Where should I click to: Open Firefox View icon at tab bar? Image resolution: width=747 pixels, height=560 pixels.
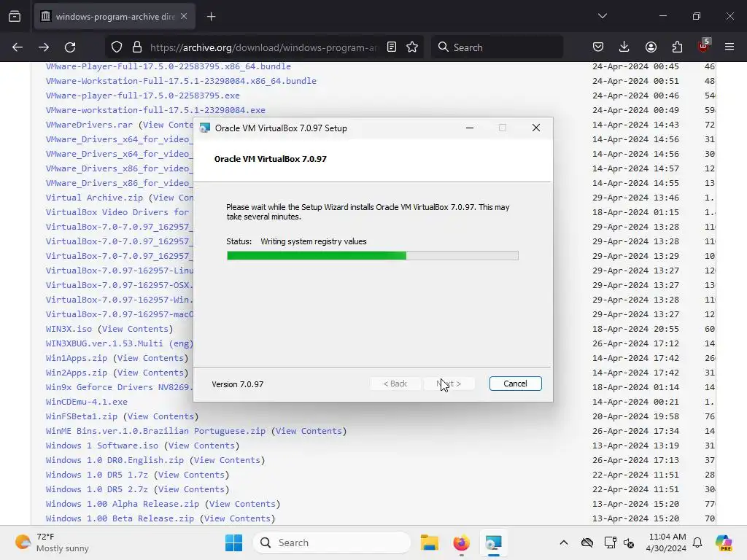click(15, 17)
